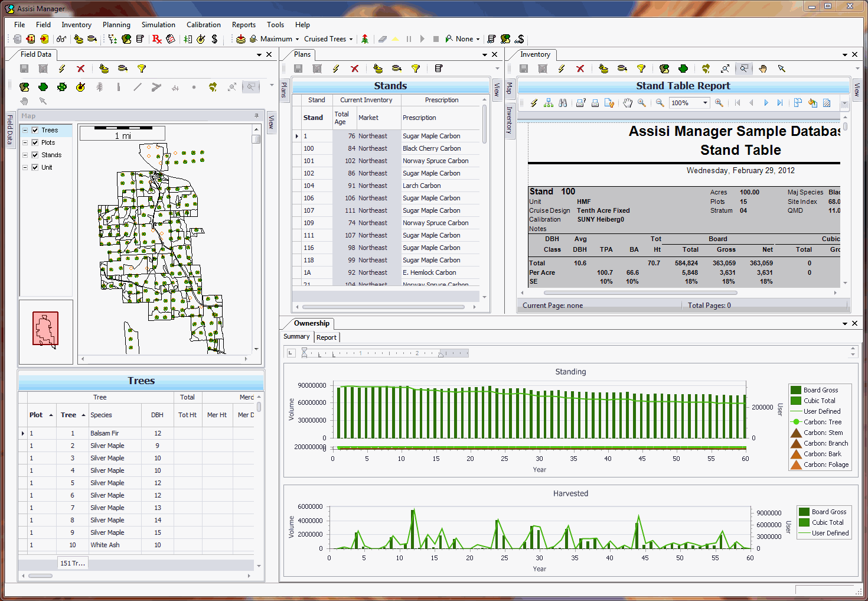868x601 pixels.
Task: Uncheck the Stands layer checkbox
Action: [35, 155]
